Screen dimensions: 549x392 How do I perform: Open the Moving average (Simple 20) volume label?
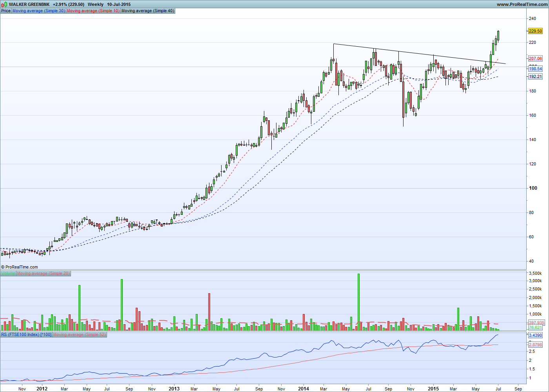[44, 273]
